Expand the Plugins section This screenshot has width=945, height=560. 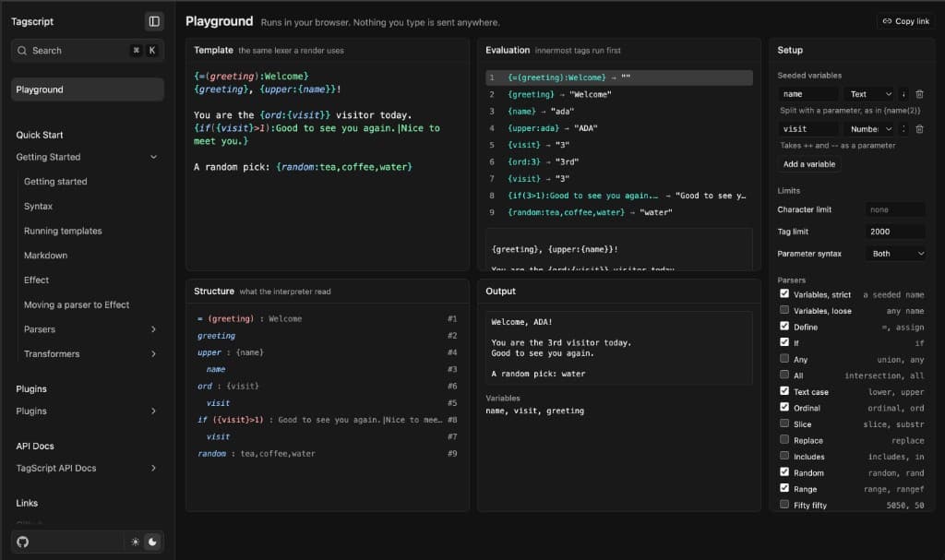[x=153, y=411]
